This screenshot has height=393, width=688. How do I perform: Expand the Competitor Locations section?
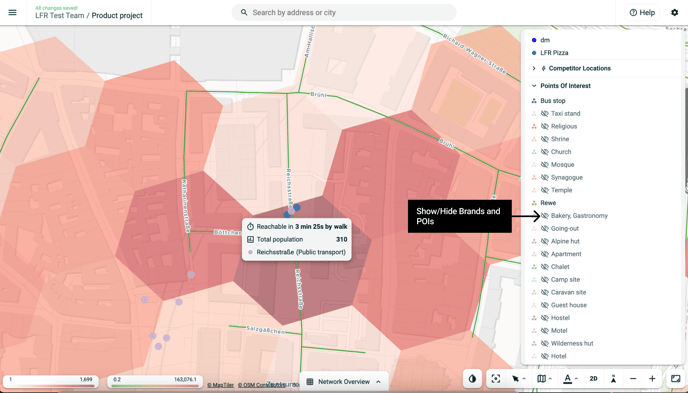point(534,68)
